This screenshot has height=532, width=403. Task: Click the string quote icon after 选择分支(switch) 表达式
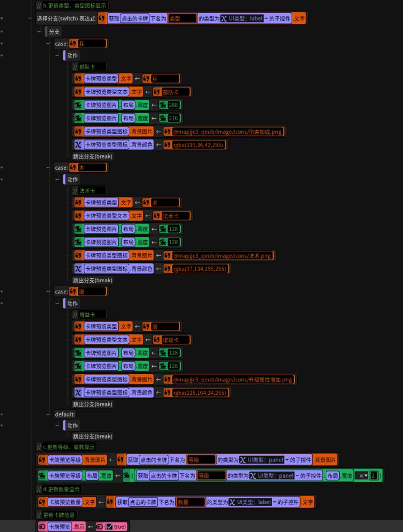pyautogui.click(x=101, y=18)
